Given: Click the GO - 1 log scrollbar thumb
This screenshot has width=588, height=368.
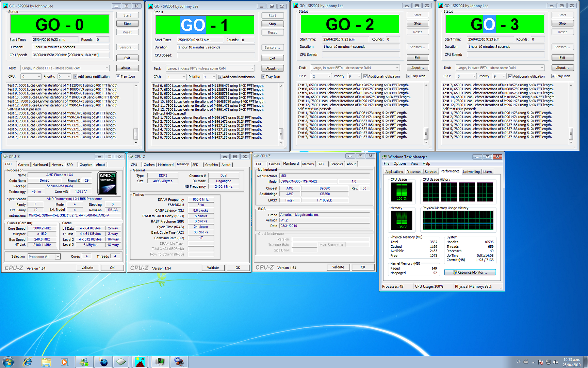Looking at the screenshot, I should point(281,134).
